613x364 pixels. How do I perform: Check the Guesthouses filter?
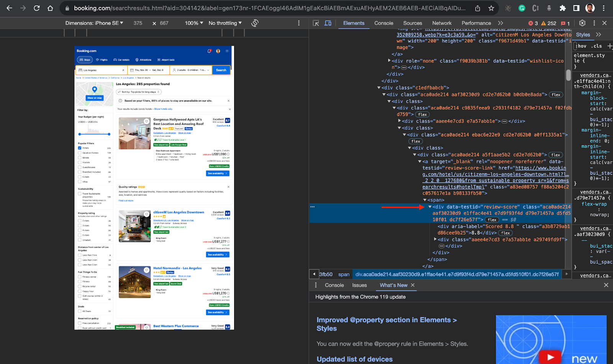tap(80, 167)
